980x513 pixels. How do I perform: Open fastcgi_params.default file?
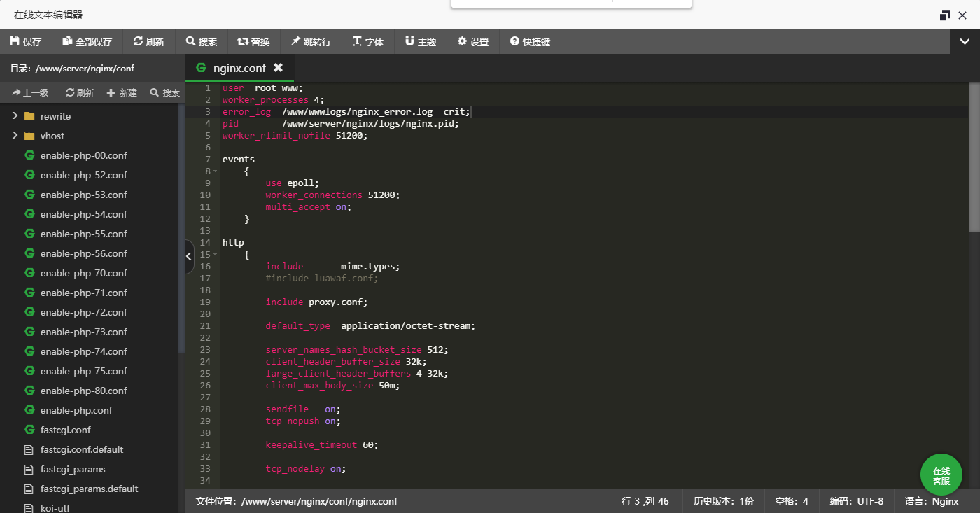(89, 489)
